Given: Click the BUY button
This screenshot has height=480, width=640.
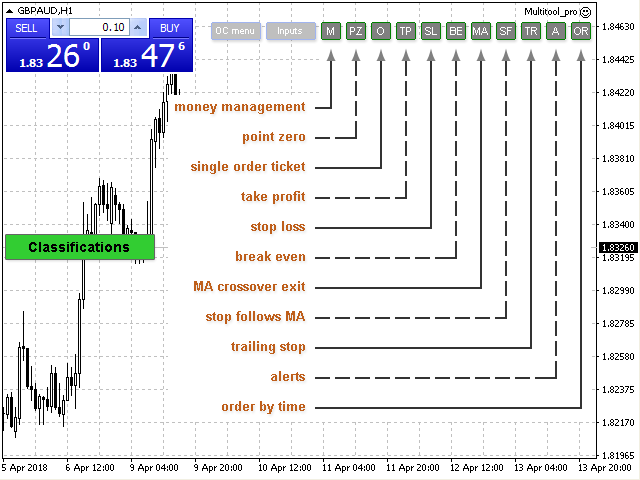Looking at the screenshot, I should click(x=170, y=28).
